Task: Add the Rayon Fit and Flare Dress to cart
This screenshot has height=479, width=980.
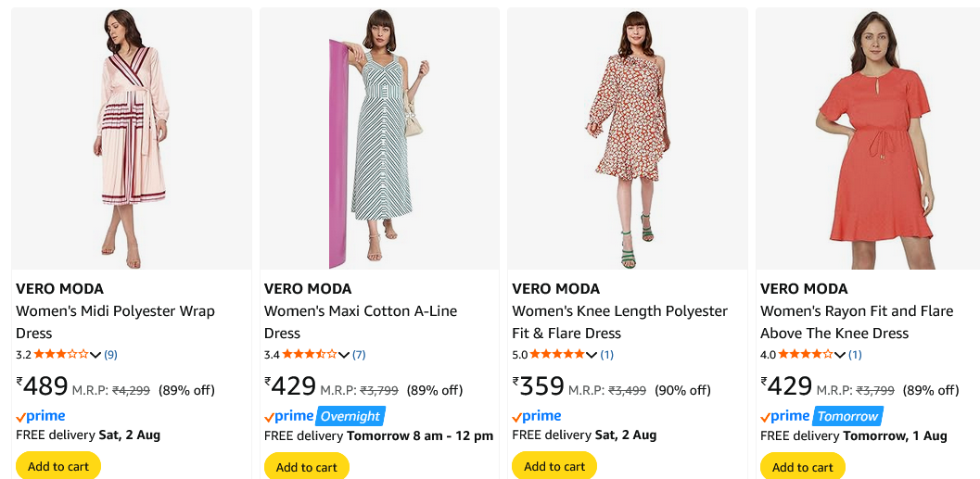Action: [x=803, y=466]
